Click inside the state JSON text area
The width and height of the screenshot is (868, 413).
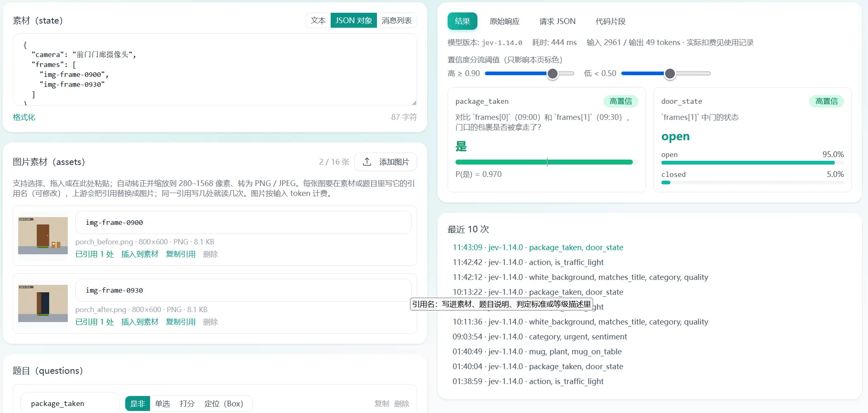click(215, 69)
